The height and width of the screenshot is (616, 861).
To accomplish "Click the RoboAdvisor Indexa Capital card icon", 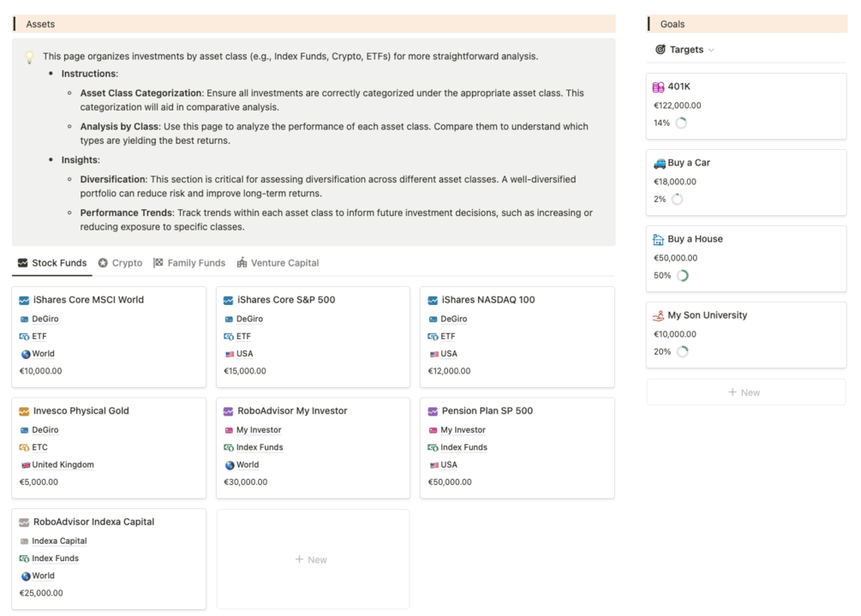I will pos(24,522).
